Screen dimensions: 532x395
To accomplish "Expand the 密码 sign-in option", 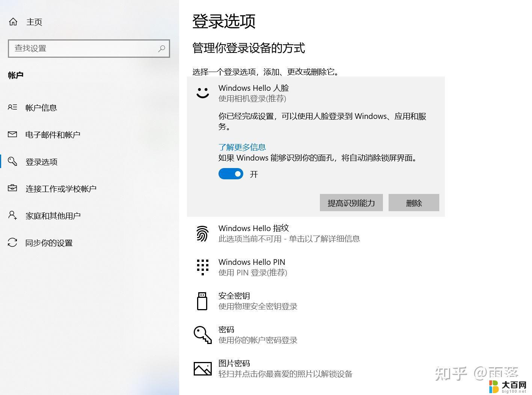I will [x=316, y=335].
